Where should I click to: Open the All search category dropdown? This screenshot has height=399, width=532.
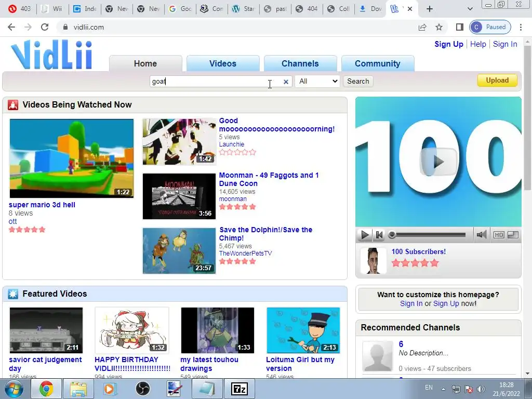[x=317, y=82]
